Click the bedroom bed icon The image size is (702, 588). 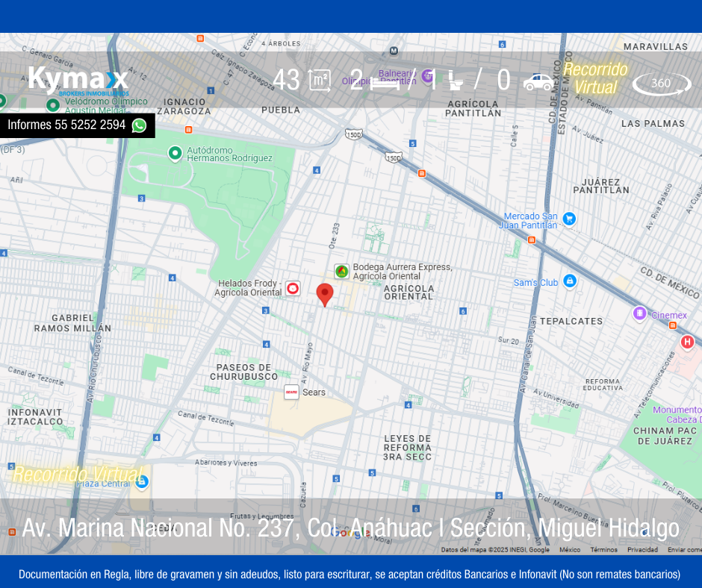pos(385,82)
